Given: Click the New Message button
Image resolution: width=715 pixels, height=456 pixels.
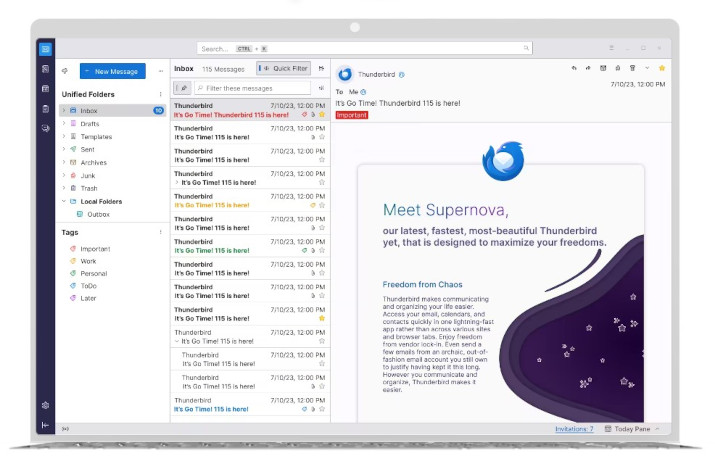Looking at the screenshot, I should [113, 71].
